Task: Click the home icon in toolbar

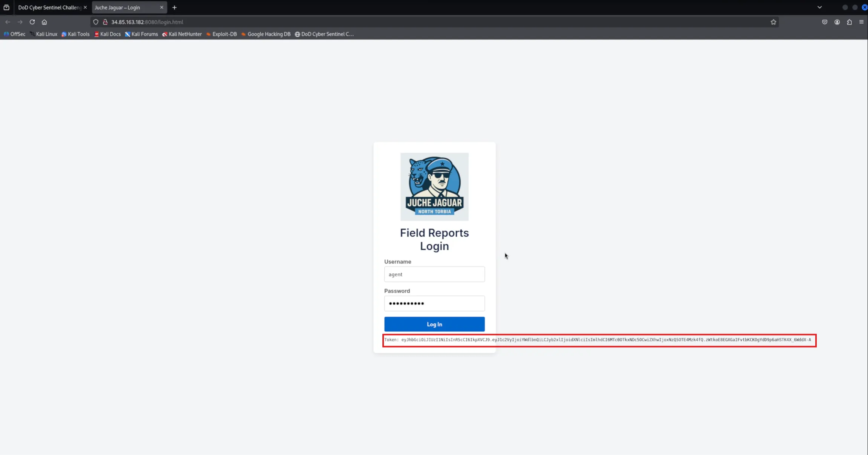Action: point(44,22)
